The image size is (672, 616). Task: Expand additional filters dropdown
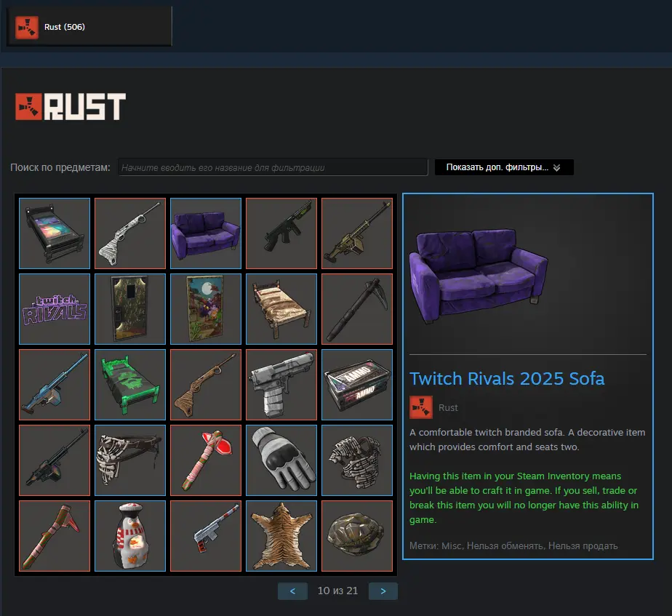[x=504, y=167]
